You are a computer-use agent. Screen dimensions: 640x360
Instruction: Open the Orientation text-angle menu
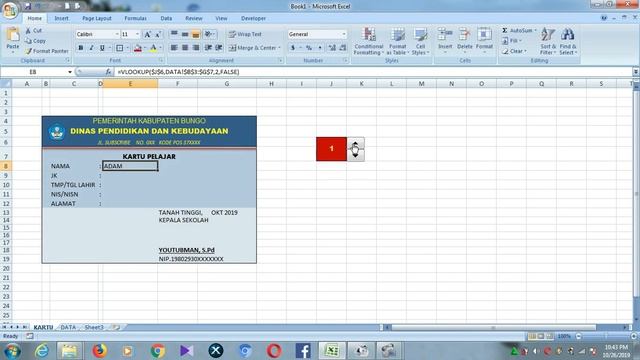[209, 34]
